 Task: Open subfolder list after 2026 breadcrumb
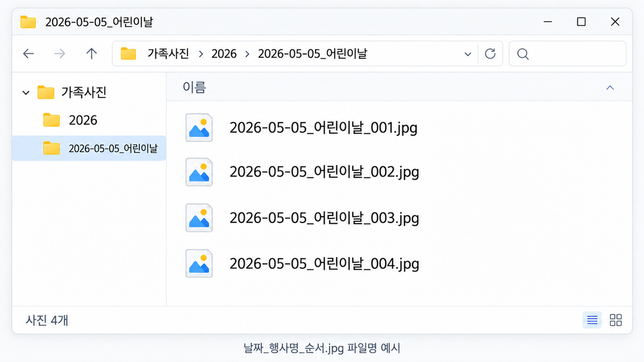pos(247,54)
